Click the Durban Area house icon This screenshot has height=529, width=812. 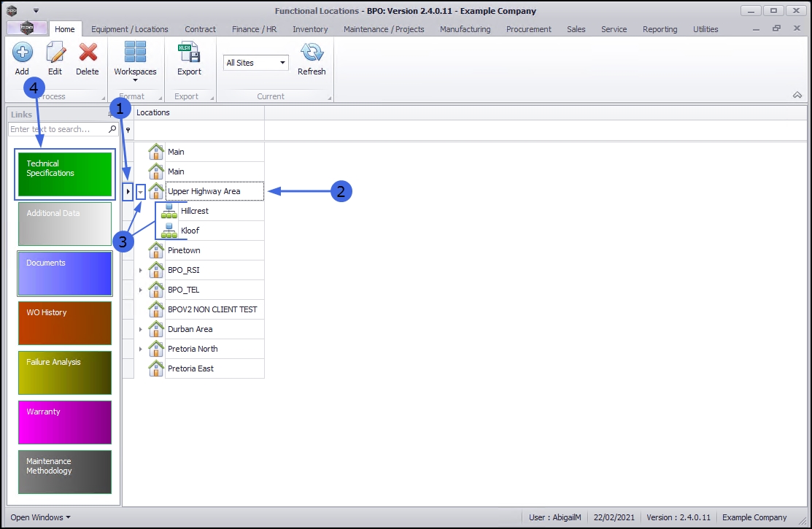pos(156,329)
